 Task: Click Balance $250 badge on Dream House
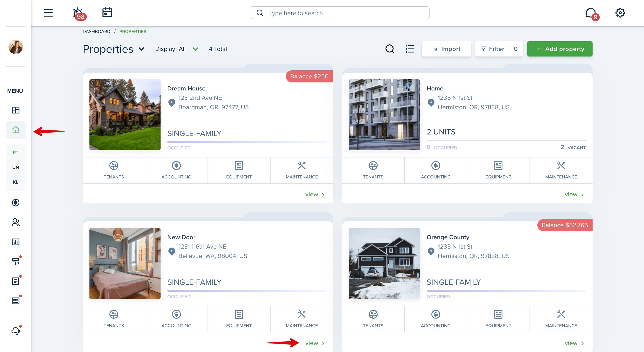(309, 76)
